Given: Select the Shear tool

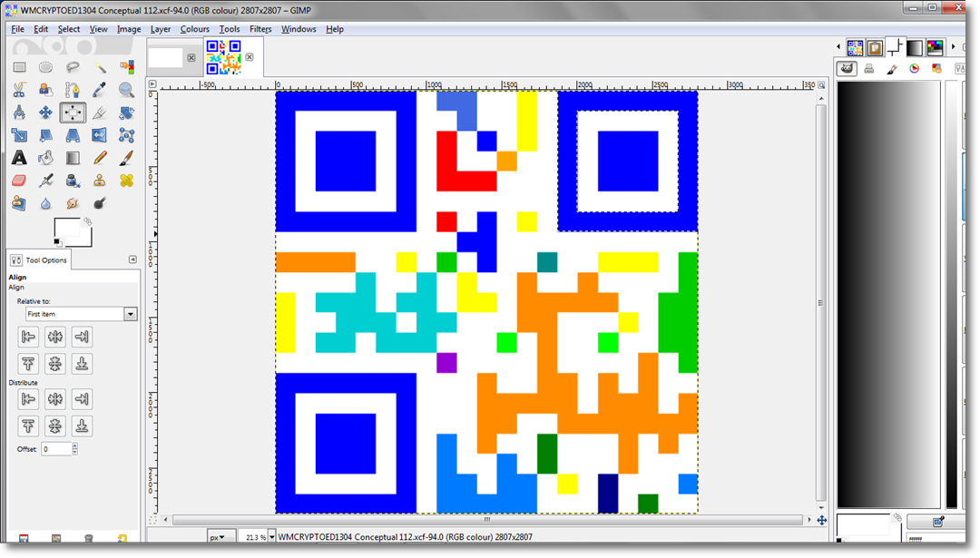Looking at the screenshot, I should (45, 135).
